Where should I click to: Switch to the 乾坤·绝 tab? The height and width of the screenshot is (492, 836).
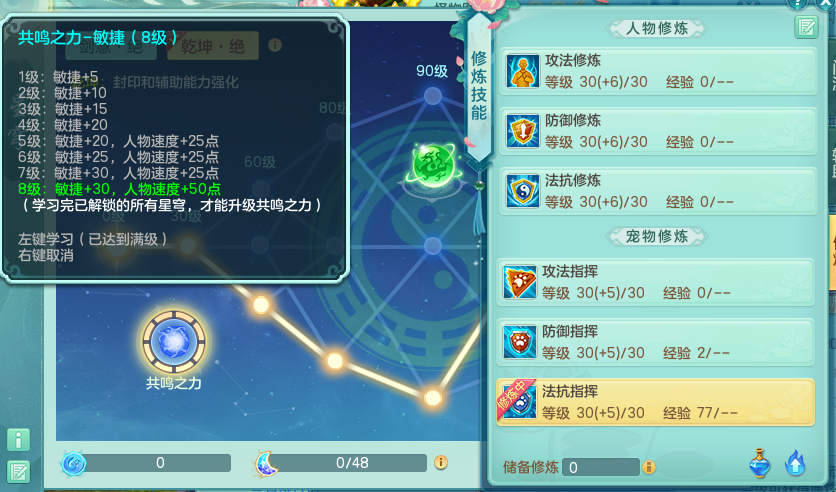[213, 46]
